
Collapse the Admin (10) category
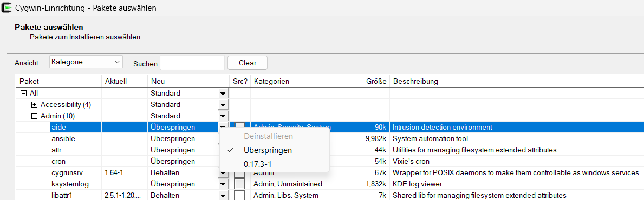[x=35, y=116]
